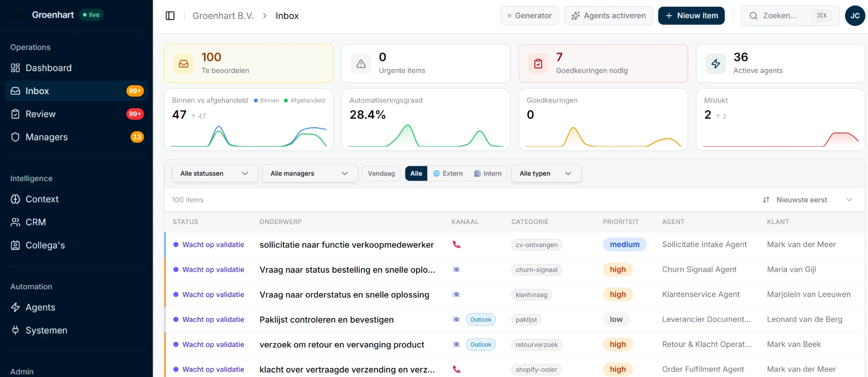Open the JC user avatar

tap(855, 16)
